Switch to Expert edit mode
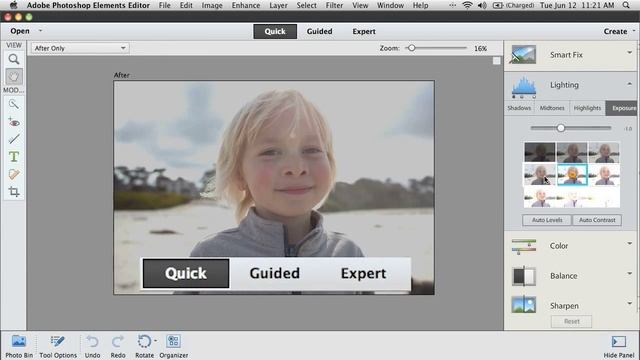This screenshot has width=640, height=360. click(x=364, y=31)
